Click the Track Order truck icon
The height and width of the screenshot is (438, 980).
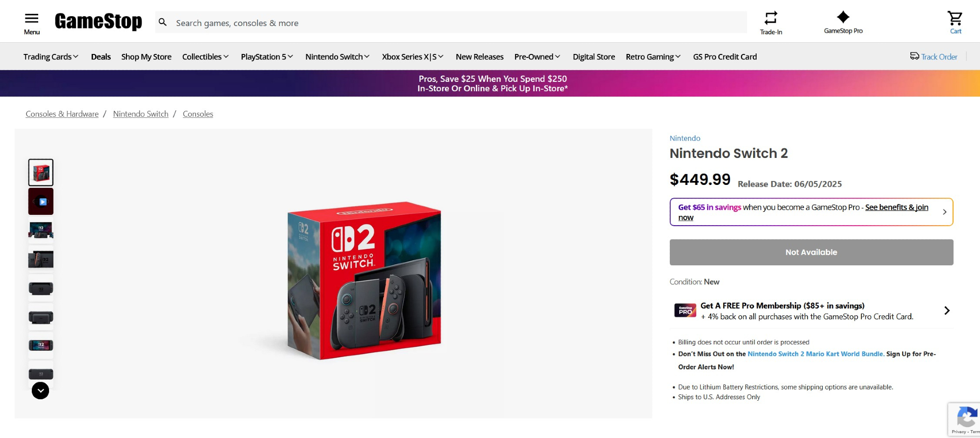(914, 56)
